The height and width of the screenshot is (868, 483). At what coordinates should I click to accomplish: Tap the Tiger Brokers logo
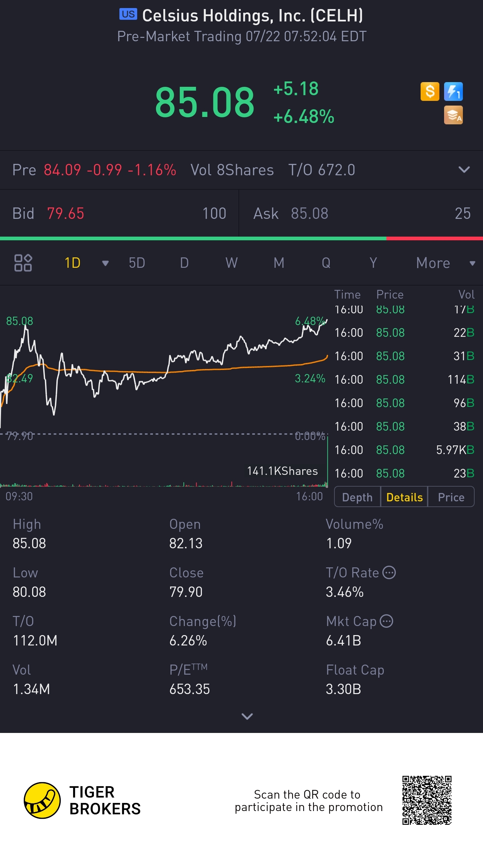(x=82, y=800)
